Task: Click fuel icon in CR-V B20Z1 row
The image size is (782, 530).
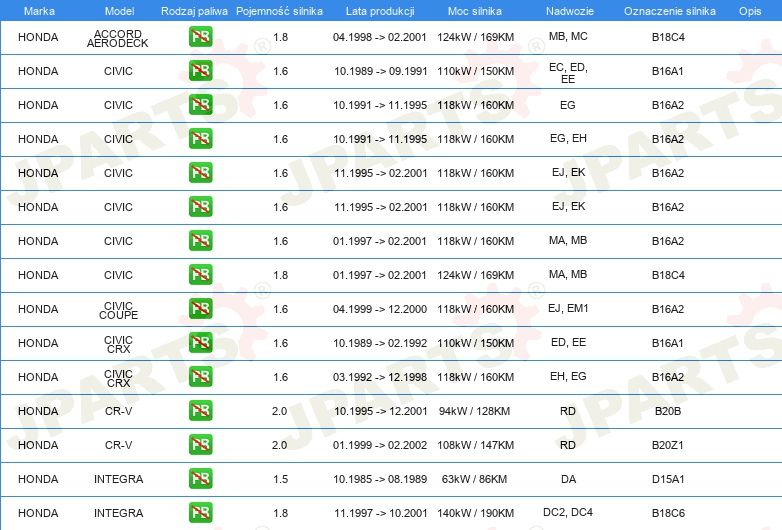Action: (200, 445)
